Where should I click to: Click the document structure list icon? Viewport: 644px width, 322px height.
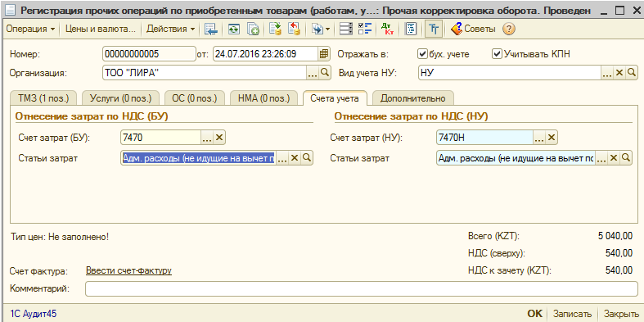[346, 29]
